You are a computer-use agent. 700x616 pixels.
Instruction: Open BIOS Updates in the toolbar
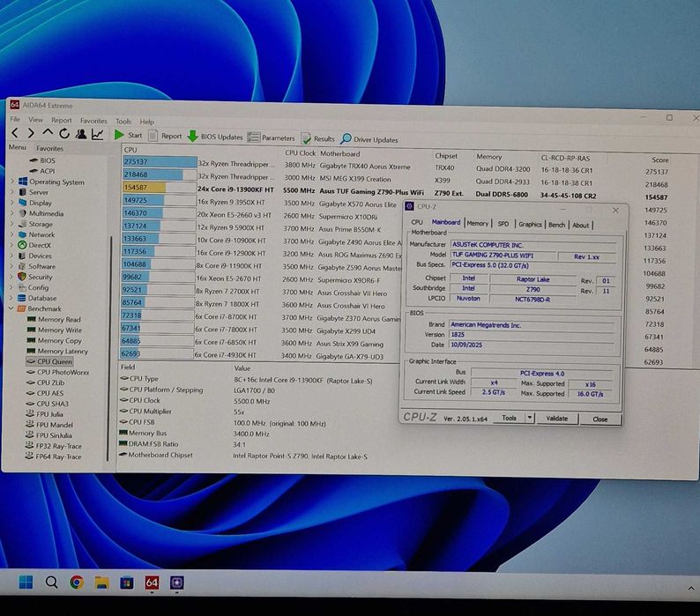[215, 137]
